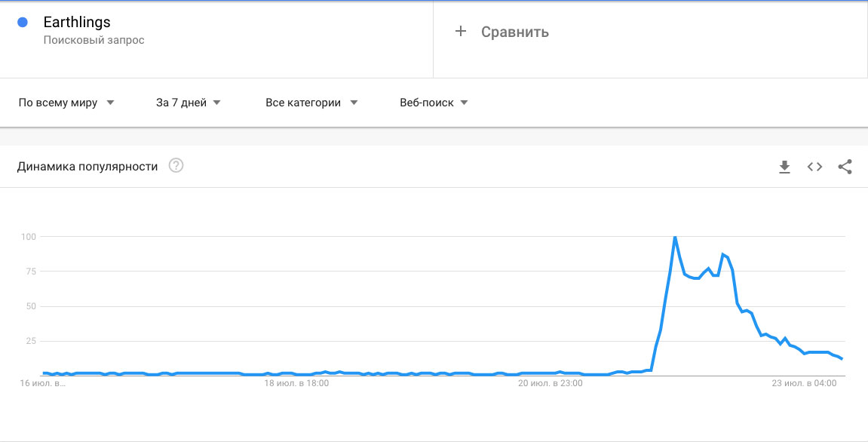Open help for Динамика популярности

click(x=176, y=166)
